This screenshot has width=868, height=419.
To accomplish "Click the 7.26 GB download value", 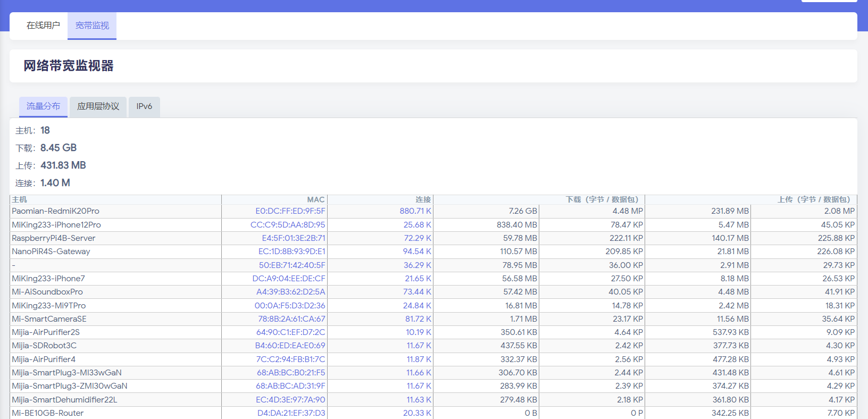I will 523,211.
